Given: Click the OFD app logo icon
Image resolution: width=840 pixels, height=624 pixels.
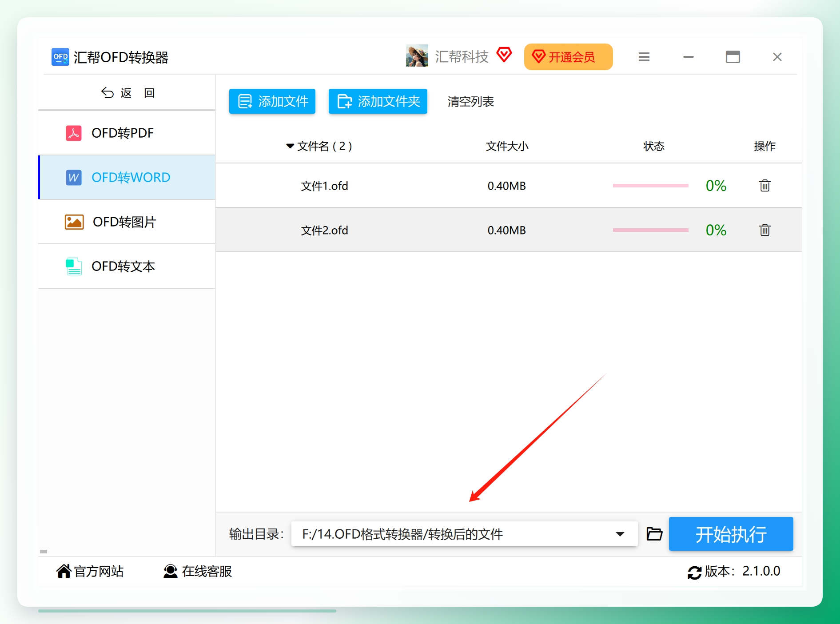Looking at the screenshot, I should pyautogui.click(x=60, y=57).
